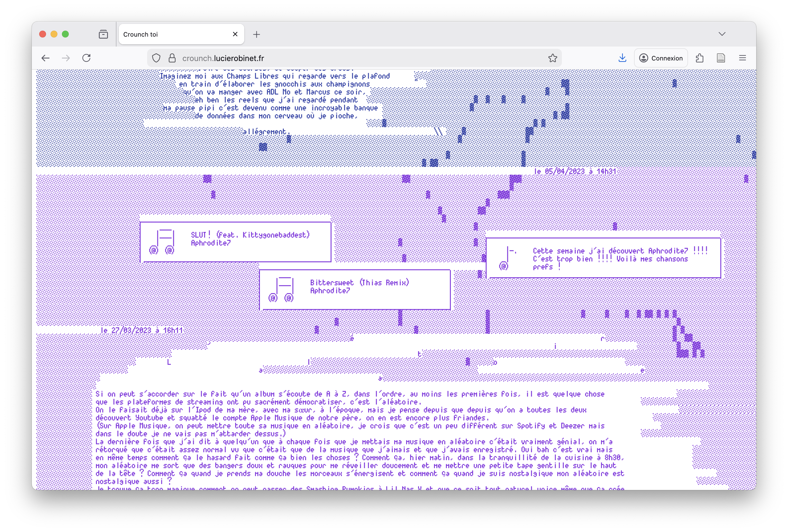This screenshot has height=532, width=788.
Task: Click the site security padlock icon
Action: pos(172,58)
